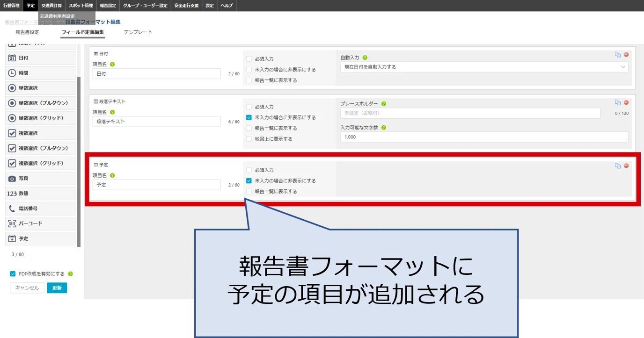
Task: Add a 日付 field from sidebar
Action: (40, 58)
